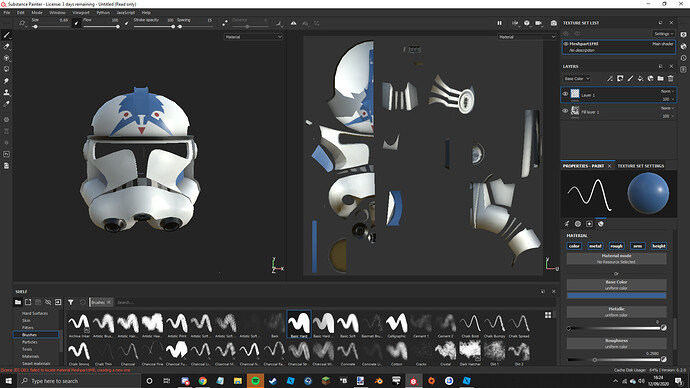Screen dimensions: 690x388
Task: Adjust the brush Flow slider
Action: (x=101, y=27)
